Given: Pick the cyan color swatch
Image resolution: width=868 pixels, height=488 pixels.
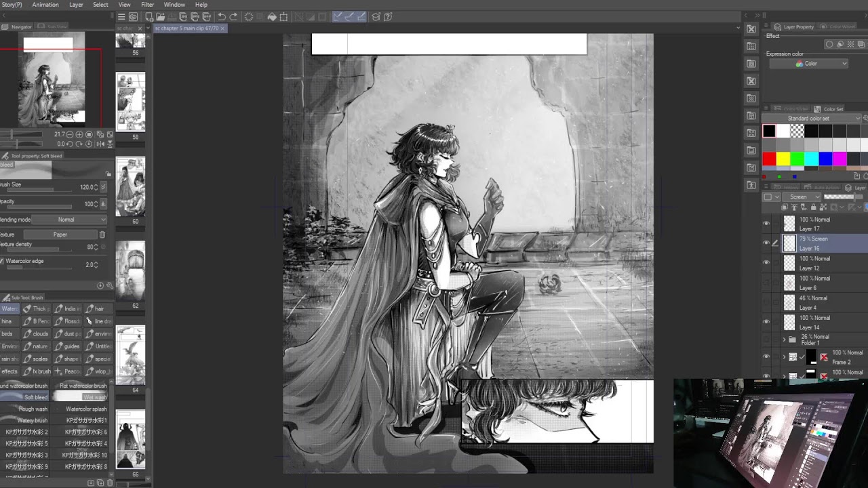Looking at the screenshot, I should (811, 159).
